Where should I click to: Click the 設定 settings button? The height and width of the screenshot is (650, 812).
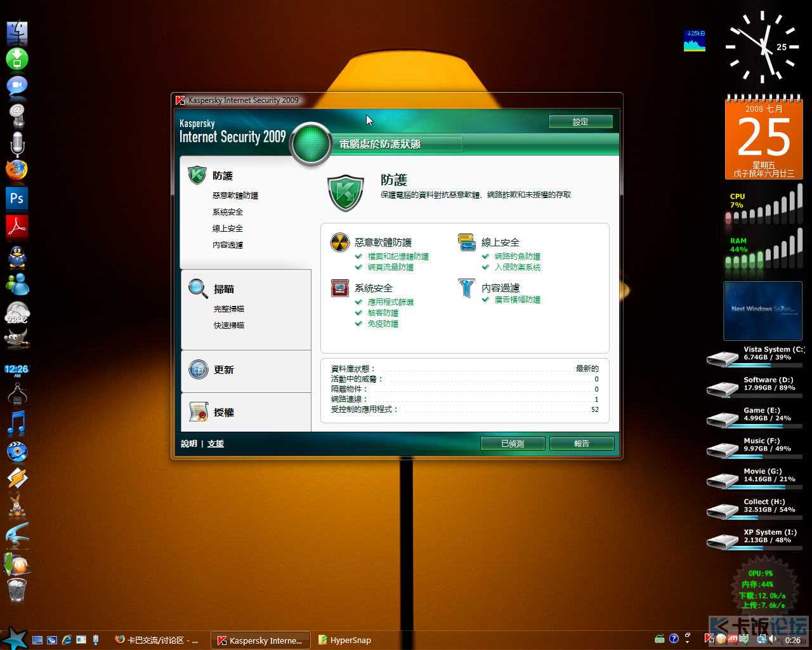coord(580,122)
